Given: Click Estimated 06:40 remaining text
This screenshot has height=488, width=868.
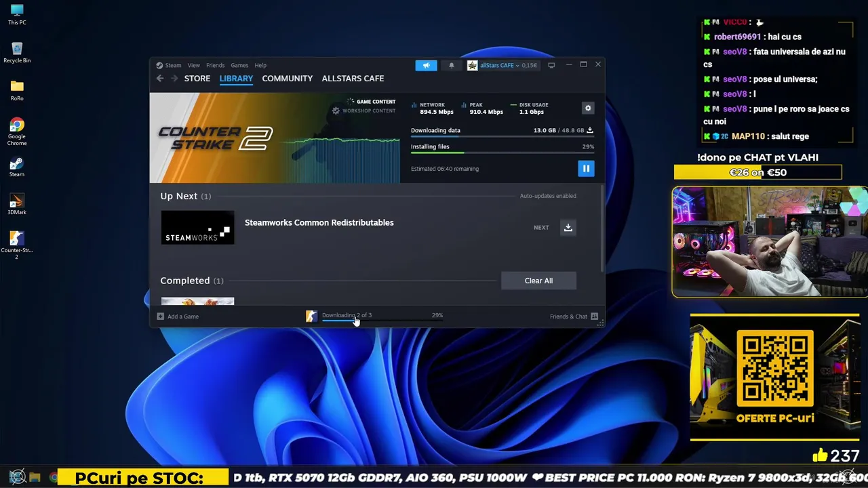Looking at the screenshot, I should [x=445, y=169].
